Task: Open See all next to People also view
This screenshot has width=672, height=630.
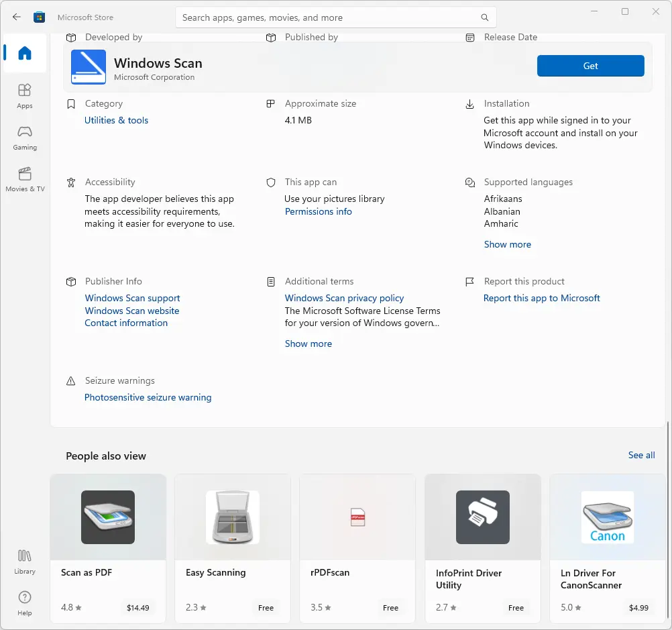Action: [x=640, y=455]
